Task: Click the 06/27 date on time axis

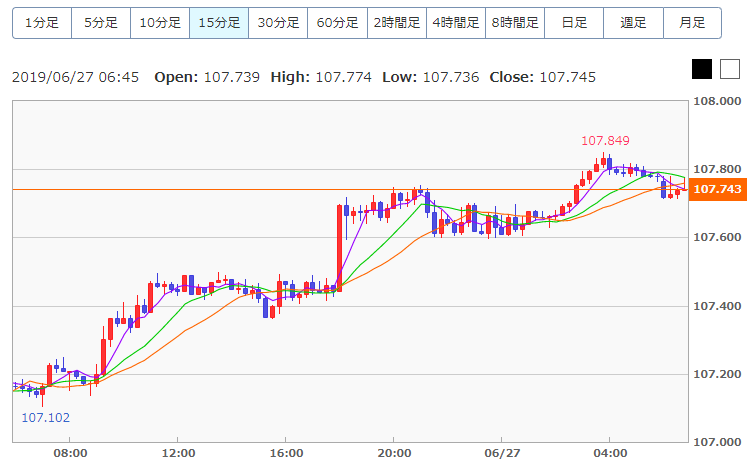Action: tap(502, 452)
